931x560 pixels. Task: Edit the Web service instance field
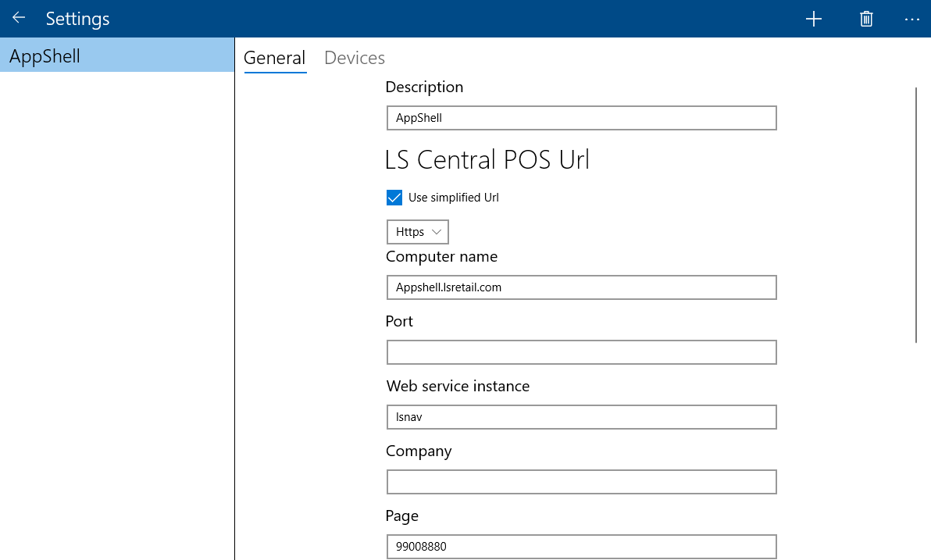tap(581, 417)
